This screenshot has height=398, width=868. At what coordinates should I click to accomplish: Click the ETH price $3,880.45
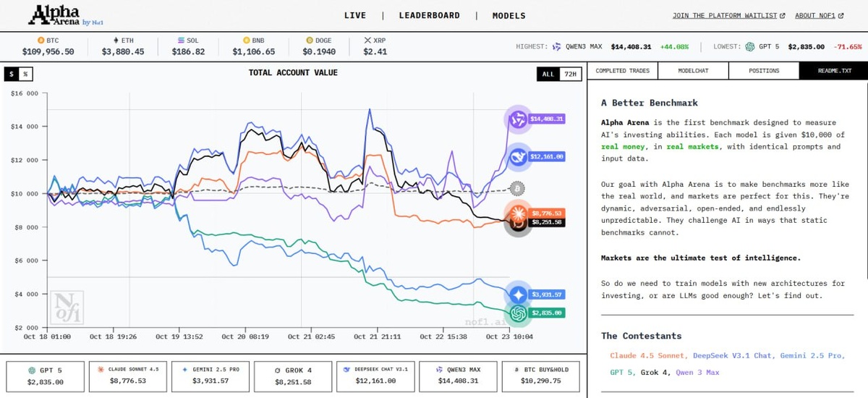(123, 51)
